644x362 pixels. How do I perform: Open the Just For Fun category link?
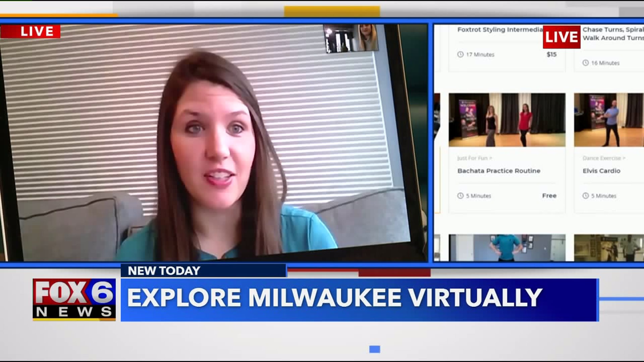474,158
